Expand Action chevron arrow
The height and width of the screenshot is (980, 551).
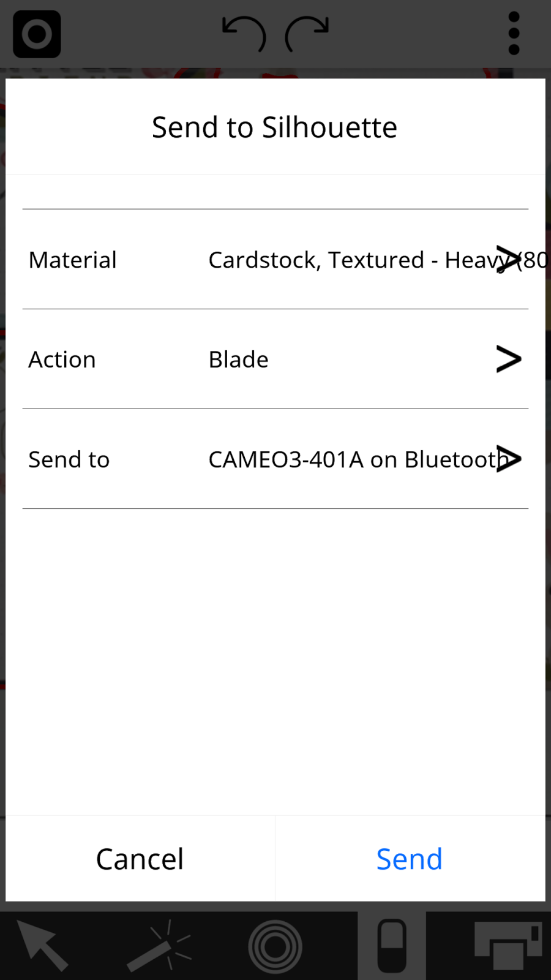508,359
